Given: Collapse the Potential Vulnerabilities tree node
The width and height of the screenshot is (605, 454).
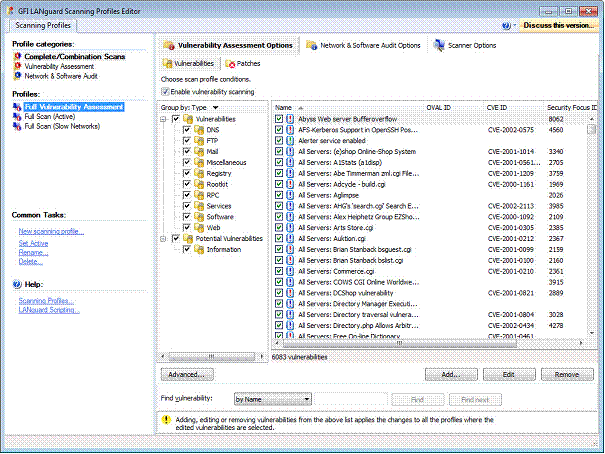Looking at the screenshot, I should coord(163,239).
